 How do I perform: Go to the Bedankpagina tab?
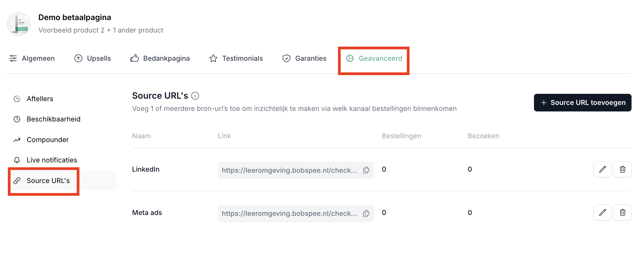[160, 58]
